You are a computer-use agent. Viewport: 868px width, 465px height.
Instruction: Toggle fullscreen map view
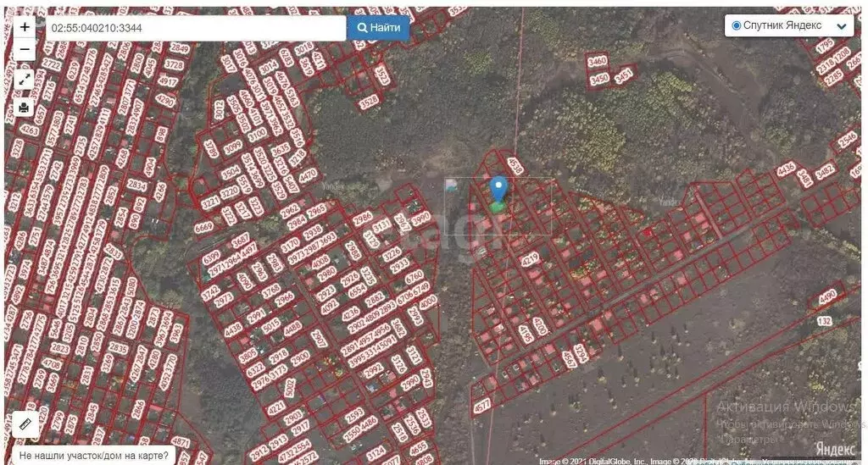click(25, 79)
